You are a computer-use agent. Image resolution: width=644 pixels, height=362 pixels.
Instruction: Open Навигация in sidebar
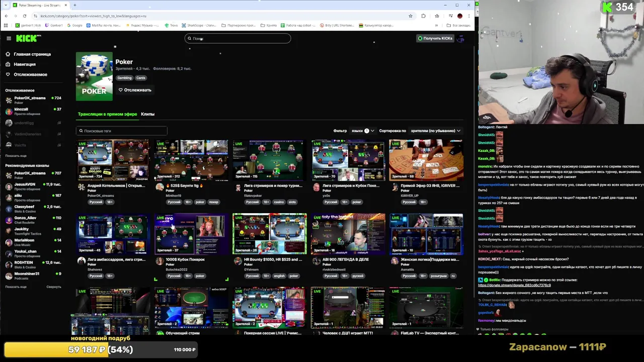tap(25, 64)
